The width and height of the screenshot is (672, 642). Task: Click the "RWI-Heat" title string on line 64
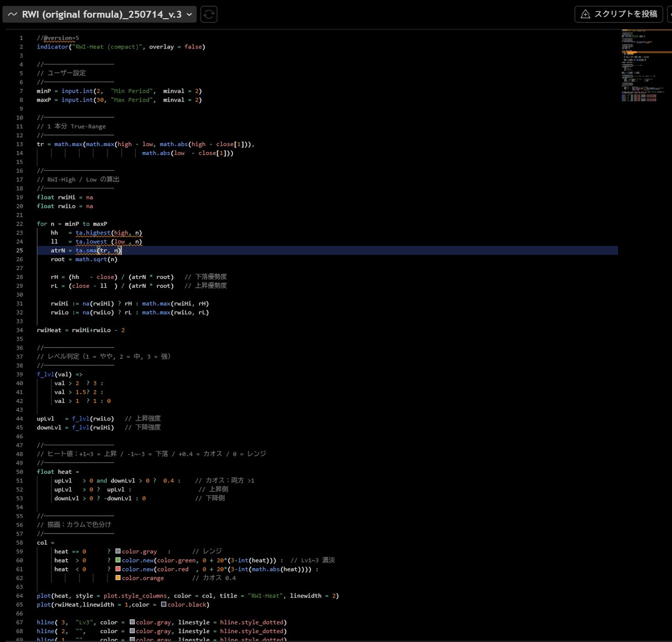(265, 595)
